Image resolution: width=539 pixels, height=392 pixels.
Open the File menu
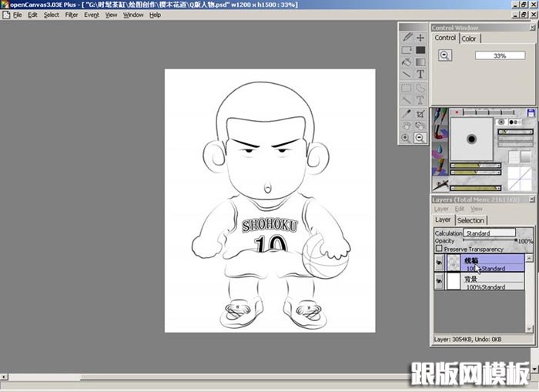point(17,15)
